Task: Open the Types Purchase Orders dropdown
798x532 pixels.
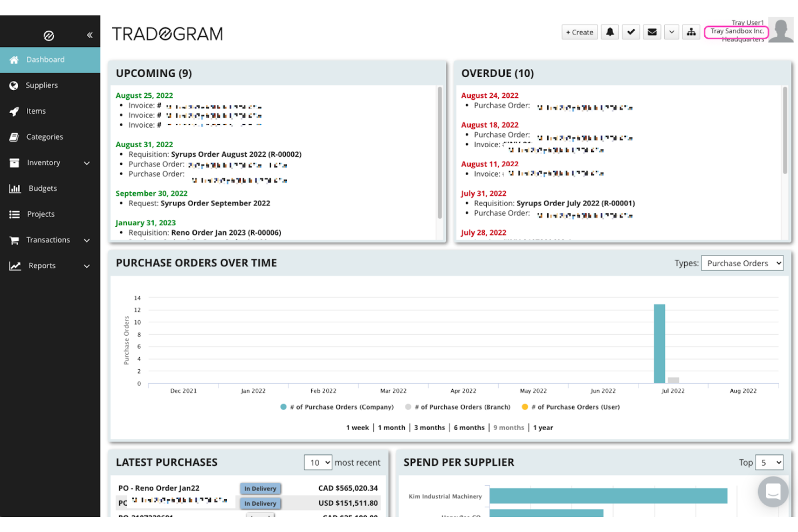Action: click(742, 264)
